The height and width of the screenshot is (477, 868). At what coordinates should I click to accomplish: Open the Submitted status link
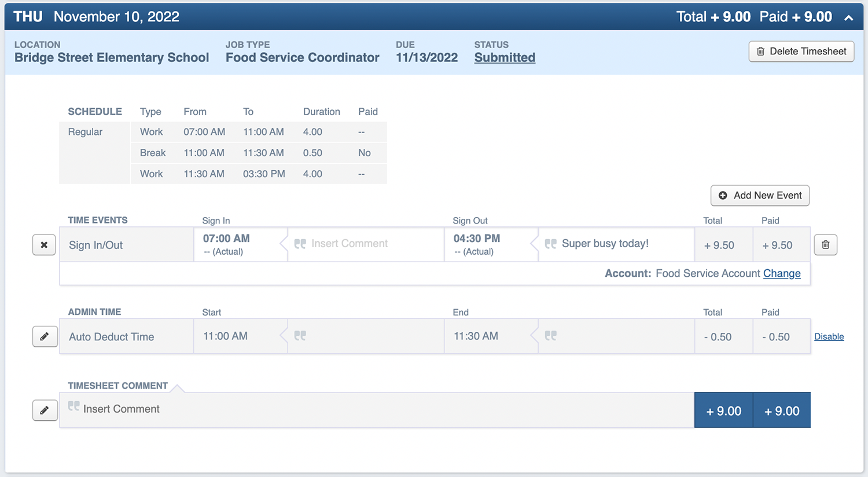[x=505, y=57]
